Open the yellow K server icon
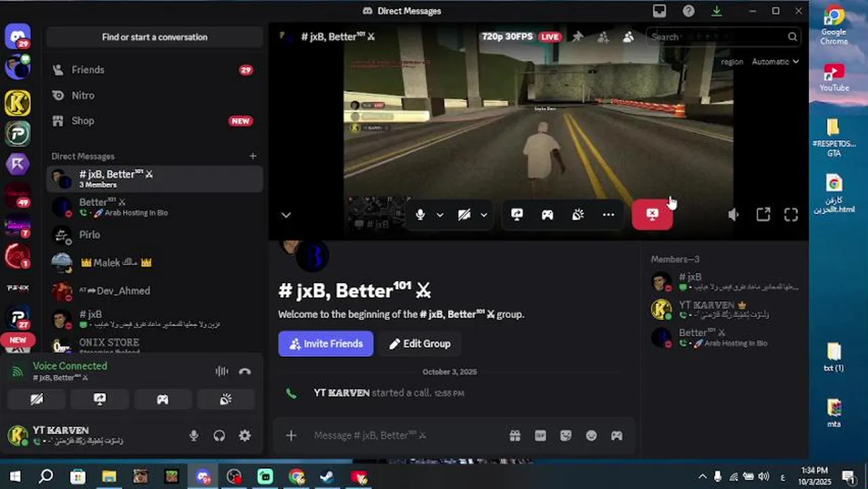Screen dimensions: 868x489 click(18, 103)
